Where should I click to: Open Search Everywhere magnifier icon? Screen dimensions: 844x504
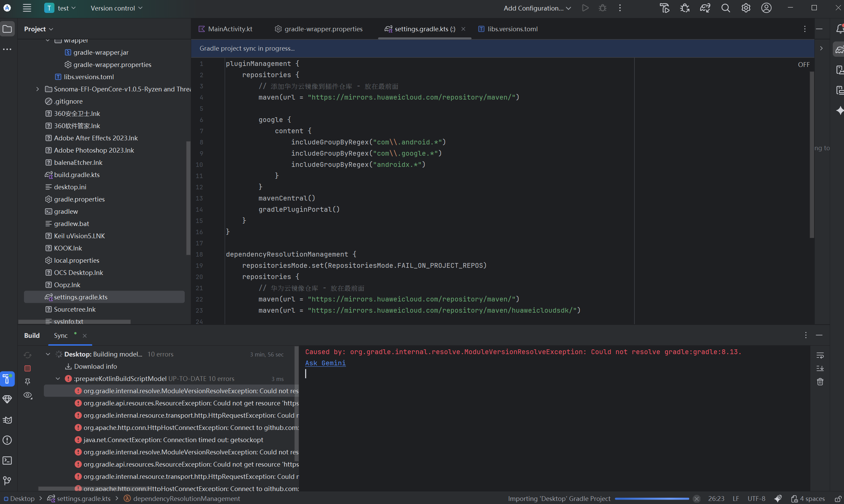click(x=725, y=8)
